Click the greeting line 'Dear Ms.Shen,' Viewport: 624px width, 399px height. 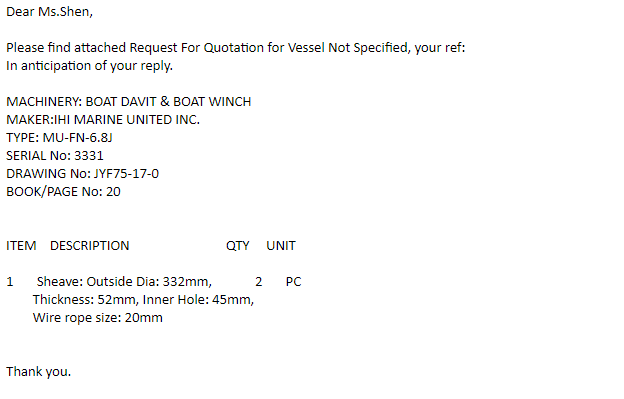(x=49, y=12)
